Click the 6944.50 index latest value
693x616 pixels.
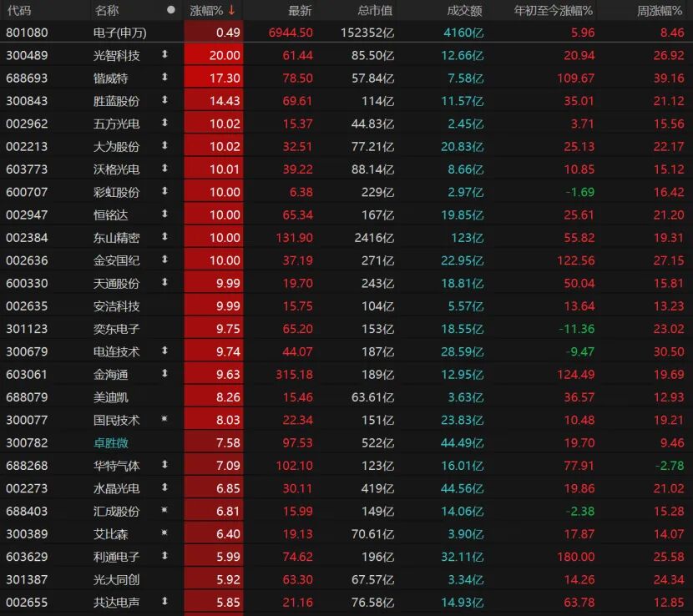coord(291,33)
